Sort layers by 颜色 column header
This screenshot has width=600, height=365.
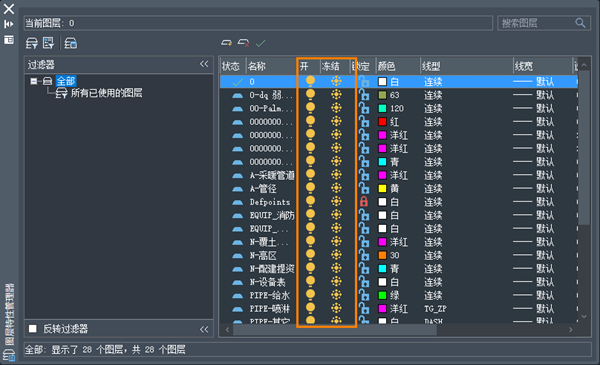[386, 67]
